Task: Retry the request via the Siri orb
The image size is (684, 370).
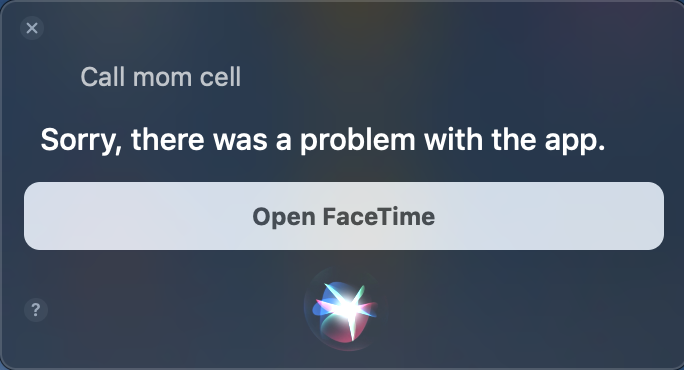Action: (x=345, y=310)
